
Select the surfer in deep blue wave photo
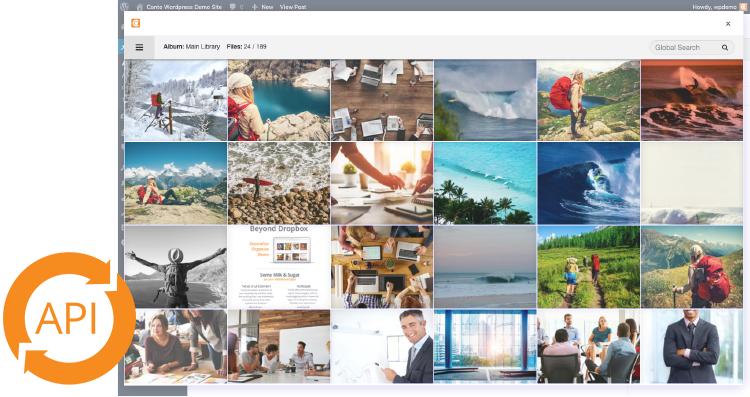click(588, 183)
